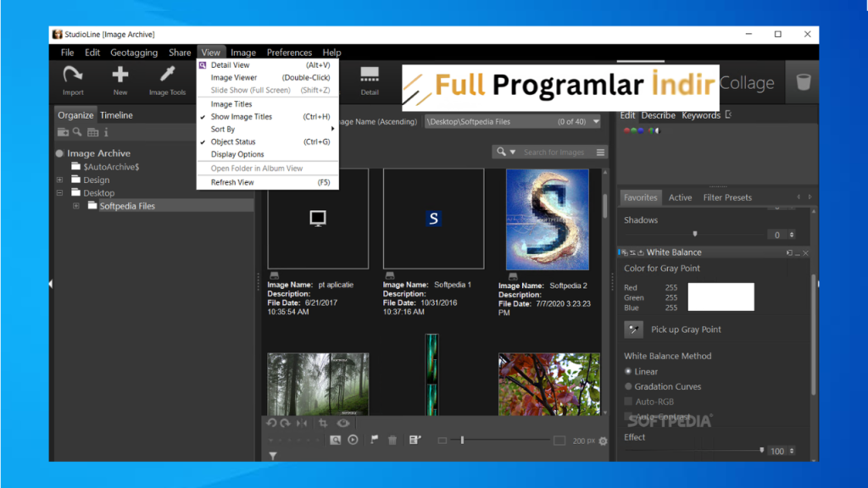Image resolution: width=868 pixels, height=488 pixels.
Task: Start slideshow with the circular play icon
Action: 353,440
